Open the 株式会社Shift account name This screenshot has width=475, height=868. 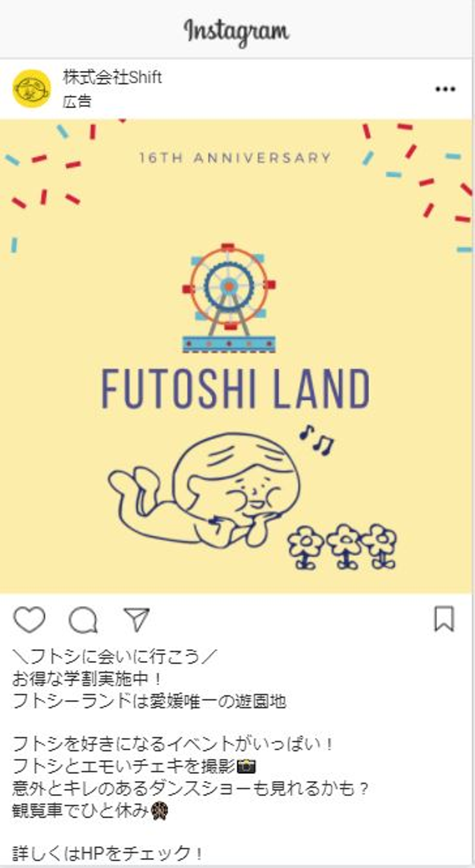112,78
